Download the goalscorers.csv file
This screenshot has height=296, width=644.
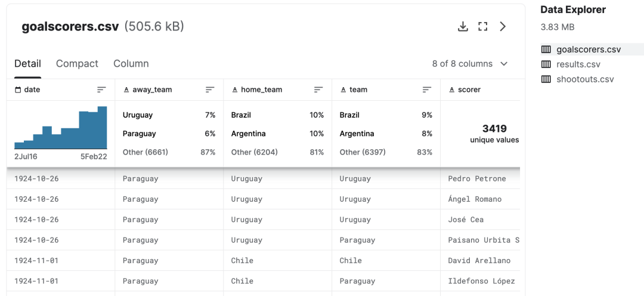pyautogui.click(x=463, y=27)
